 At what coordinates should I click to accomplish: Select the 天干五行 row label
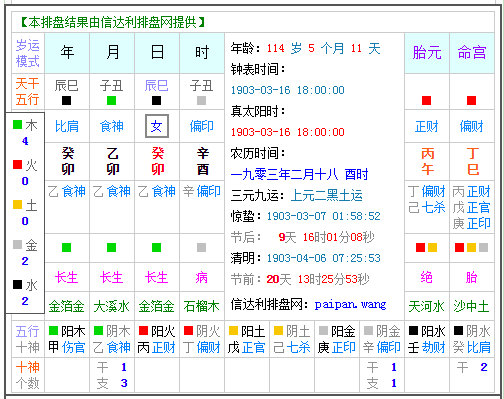tap(28, 91)
